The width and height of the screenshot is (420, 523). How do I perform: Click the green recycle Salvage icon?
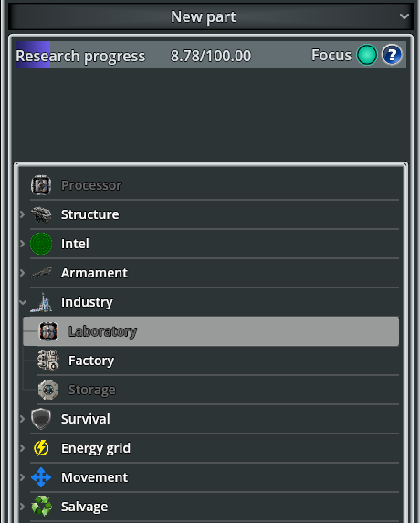[41, 506]
